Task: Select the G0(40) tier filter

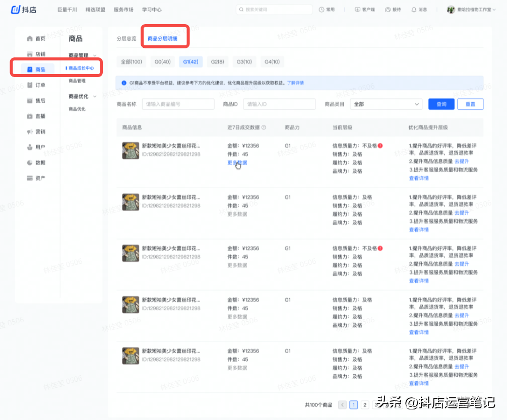Action: [163, 62]
